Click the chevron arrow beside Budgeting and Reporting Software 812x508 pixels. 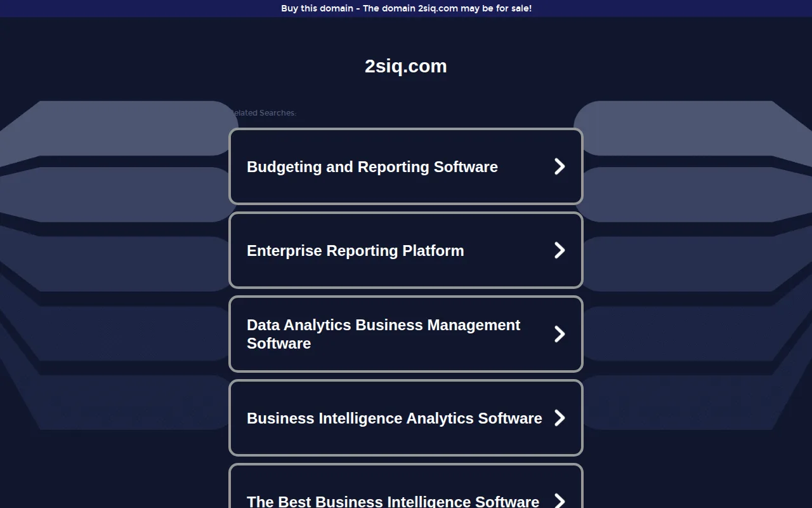click(x=560, y=166)
